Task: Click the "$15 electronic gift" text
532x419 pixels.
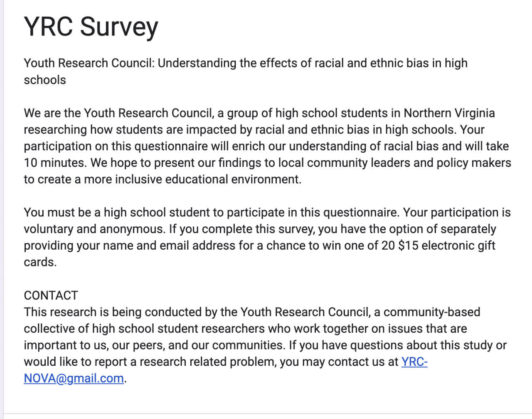Action: point(446,245)
